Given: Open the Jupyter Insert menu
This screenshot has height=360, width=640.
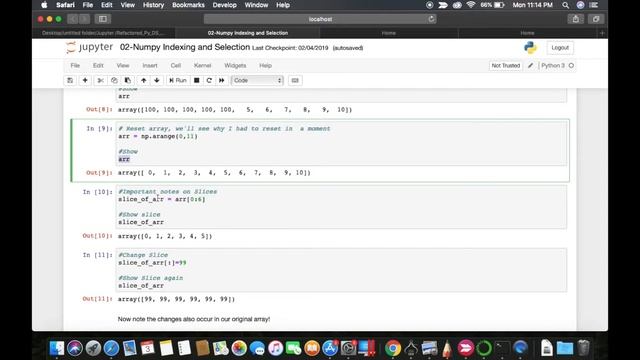Looking at the screenshot, I should 150,65.
